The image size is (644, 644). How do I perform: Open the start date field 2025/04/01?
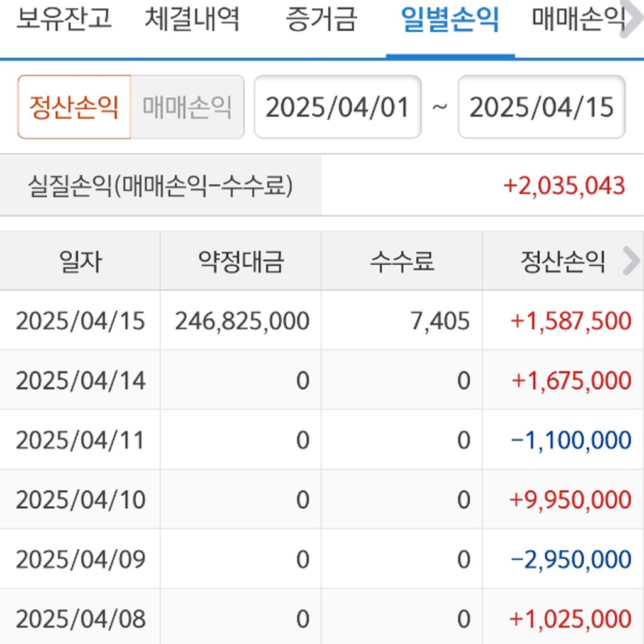[x=338, y=107]
